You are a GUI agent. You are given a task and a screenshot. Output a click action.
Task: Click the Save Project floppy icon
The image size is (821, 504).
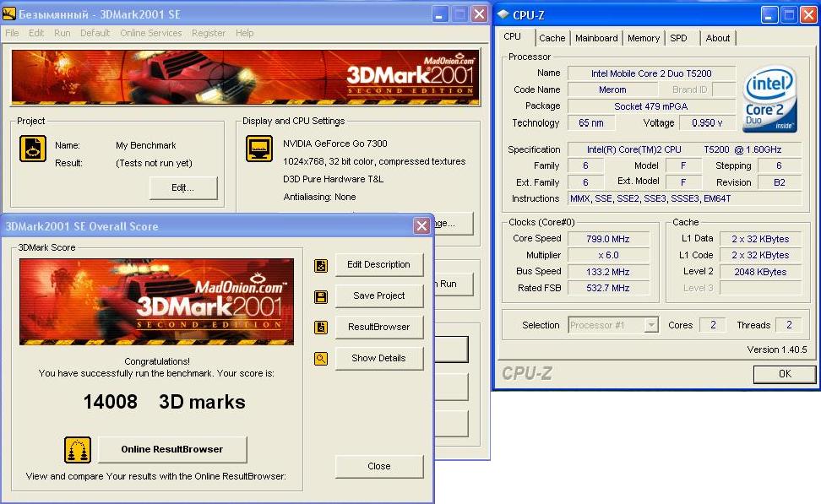tap(321, 297)
